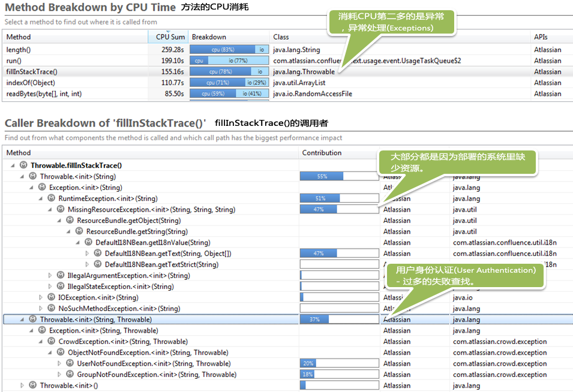Collapse the Throwable.<init>(String, Throwable) node
The height and width of the screenshot is (392, 573).
22,319
